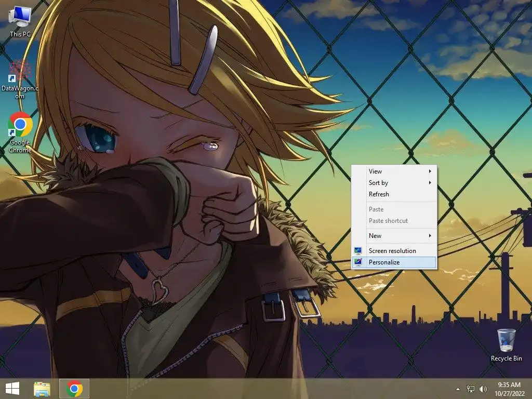Open the taskbar clock showing 9:35 AM
Viewport: 532px width, 399px height.
509,389
